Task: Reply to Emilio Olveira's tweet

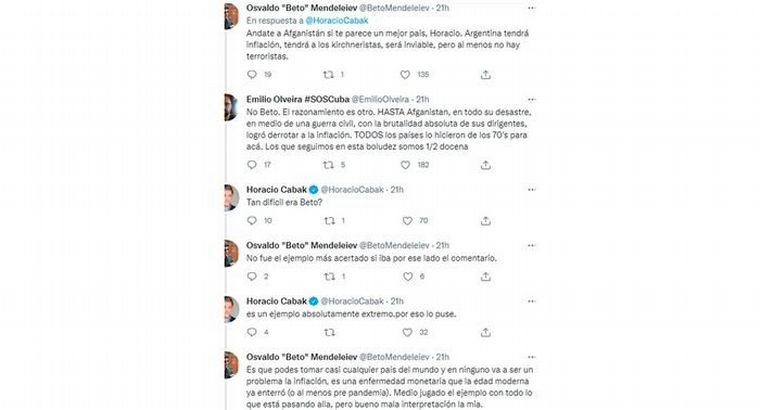Action: tap(252, 165)
